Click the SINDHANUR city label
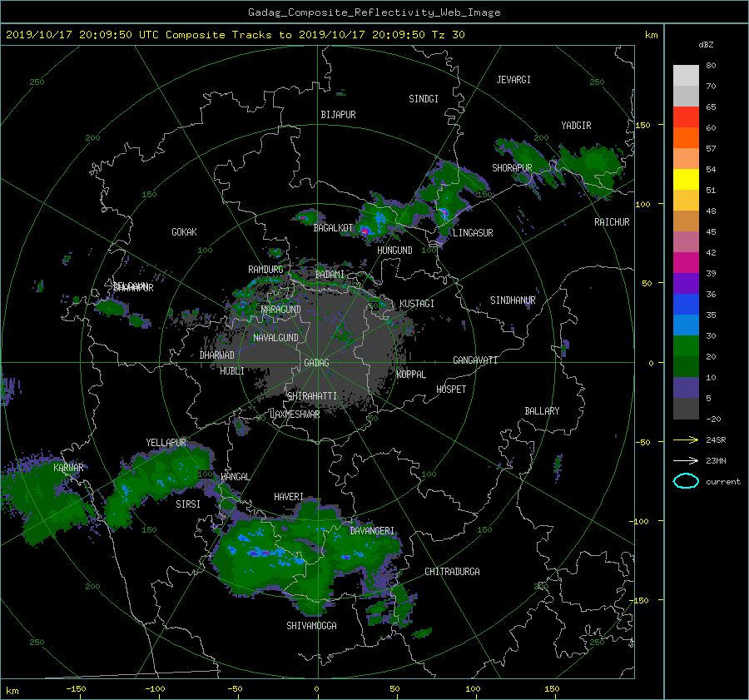749x700 pixels. (x=513, y=300)
